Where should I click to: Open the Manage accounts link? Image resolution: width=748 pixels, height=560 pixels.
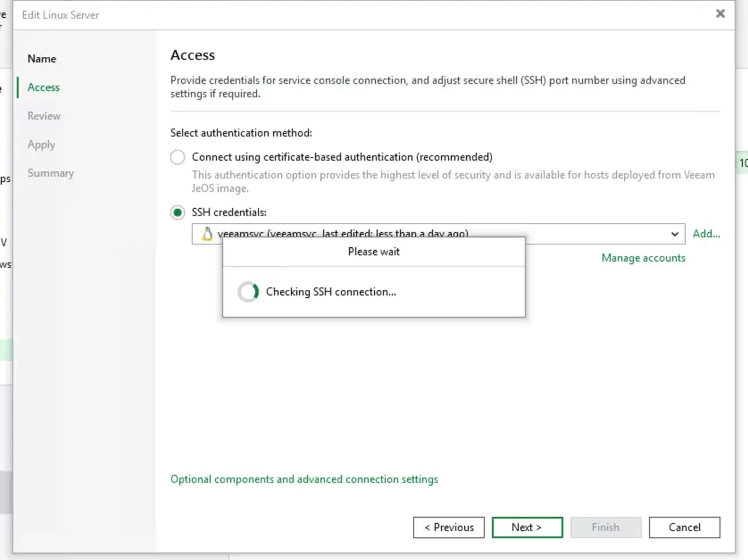pyautogui.click(x=643, y=258)
